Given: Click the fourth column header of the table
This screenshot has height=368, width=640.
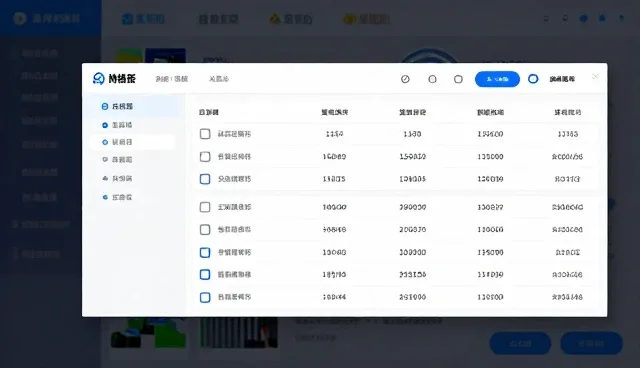Looking at the screenshot, I should click(490, 112).
